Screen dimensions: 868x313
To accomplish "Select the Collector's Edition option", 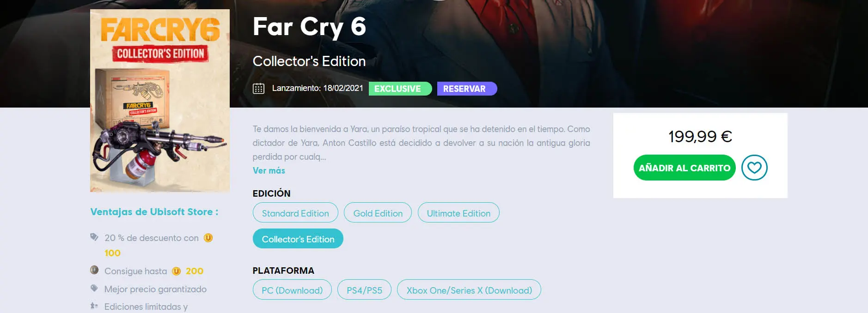I will tap(298, 239).
